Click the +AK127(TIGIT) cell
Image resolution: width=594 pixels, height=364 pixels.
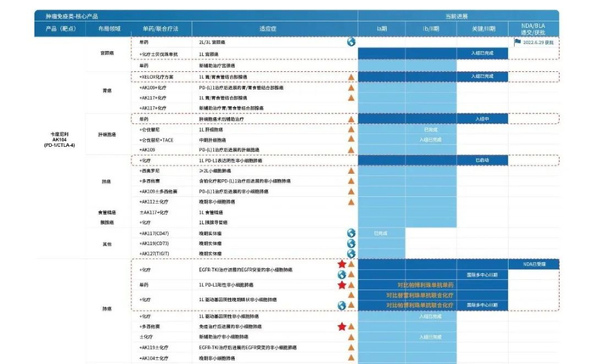[154, 254]
